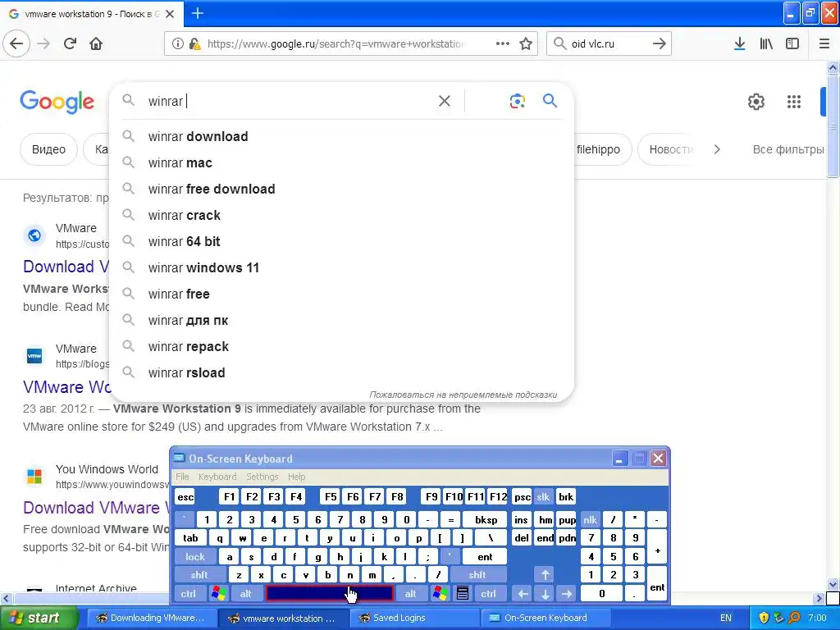Open Google settings gear icon
The width and height of the screenshot is (840, 630).
756,101
